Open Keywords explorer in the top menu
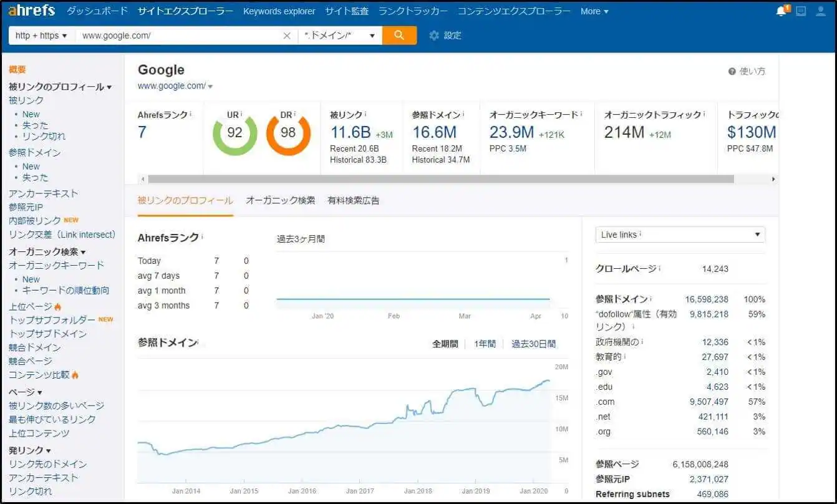The height and width of the screenshot is (504, 837). [x=279, y=11]
